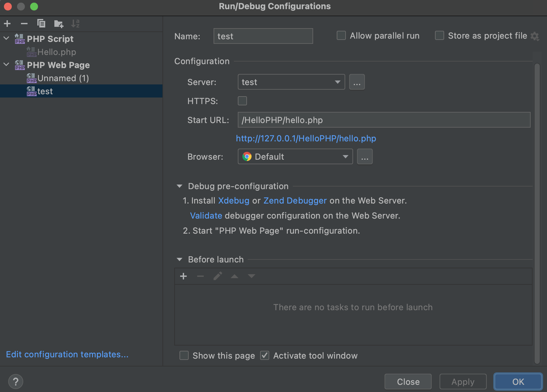Open the Xdebug link
This screenshot has height=392, width=547.
tap(234, 201)
